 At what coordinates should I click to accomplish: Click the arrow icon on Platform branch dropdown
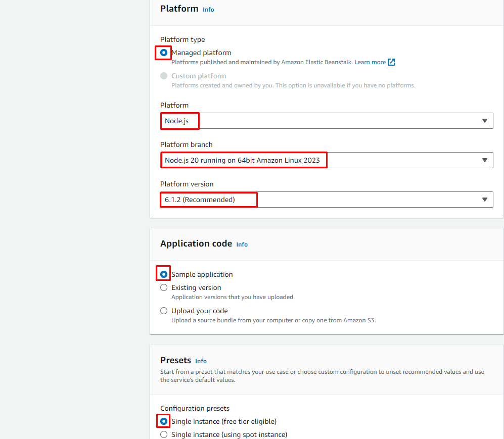point(484,160)
